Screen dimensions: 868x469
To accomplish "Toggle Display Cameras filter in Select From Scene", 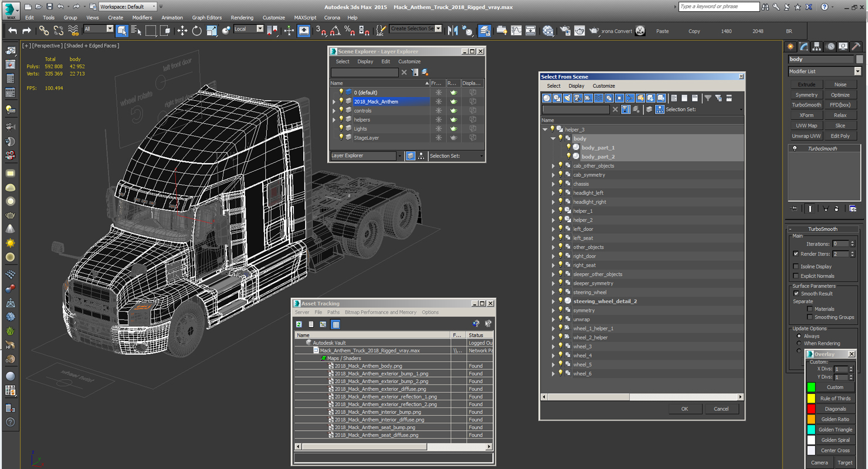I will 578,98.
